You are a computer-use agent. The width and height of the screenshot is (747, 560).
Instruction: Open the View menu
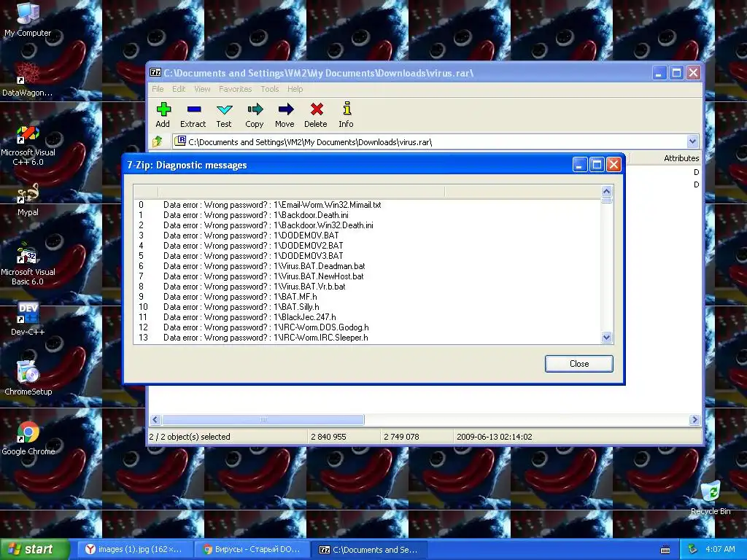coord(202,89)
